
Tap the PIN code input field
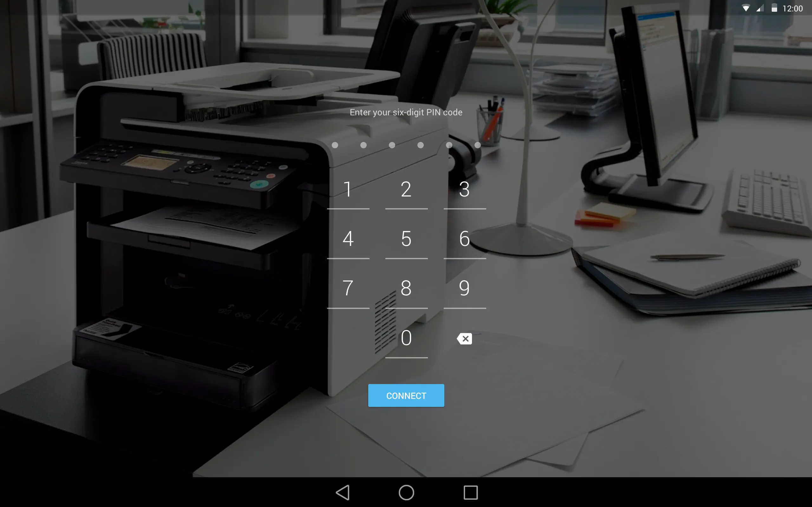[x=406, y=144]
